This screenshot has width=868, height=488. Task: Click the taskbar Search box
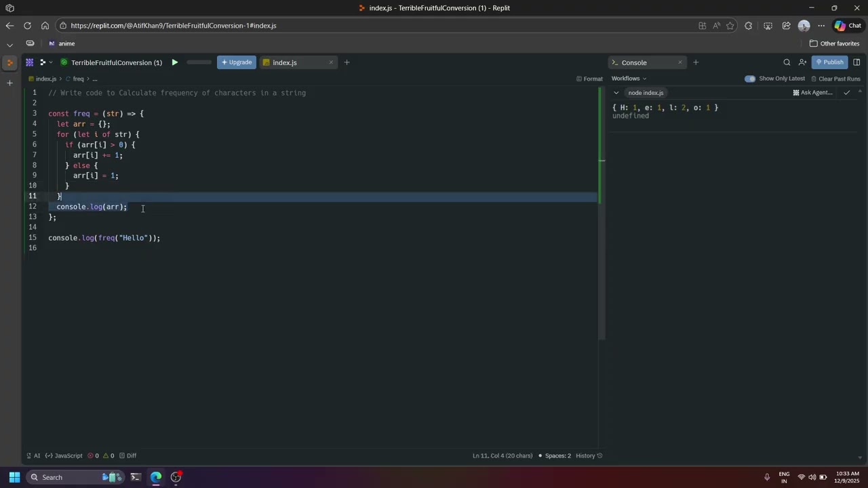point(75,477)
